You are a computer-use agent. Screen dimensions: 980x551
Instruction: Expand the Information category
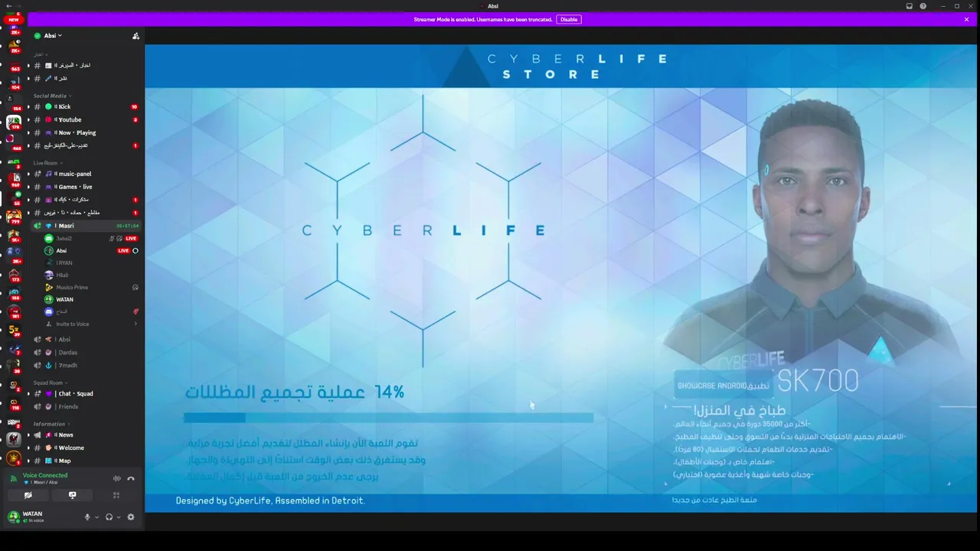coord(51,424)
